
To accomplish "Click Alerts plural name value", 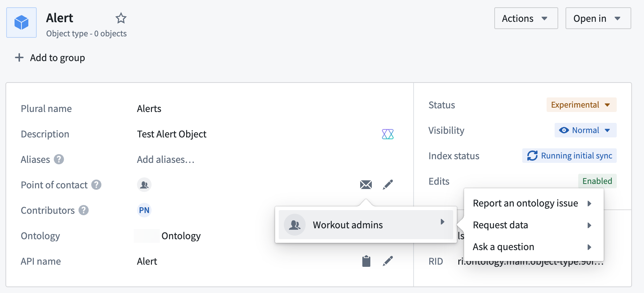I will point(149,109).
